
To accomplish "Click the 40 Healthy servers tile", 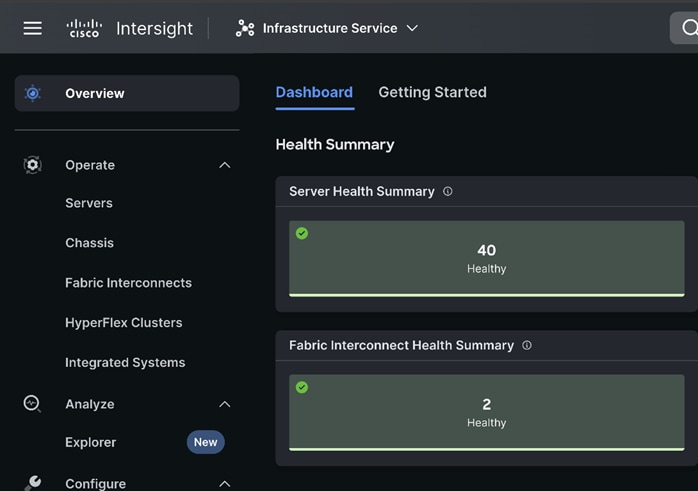I will coord(487,259).
